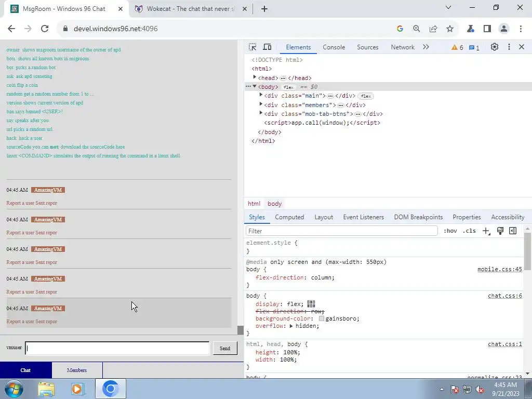The height and width of the screenshot is (399, 532).
Task: Open chat.css:6 source link
Action: [x=505, y=296]
